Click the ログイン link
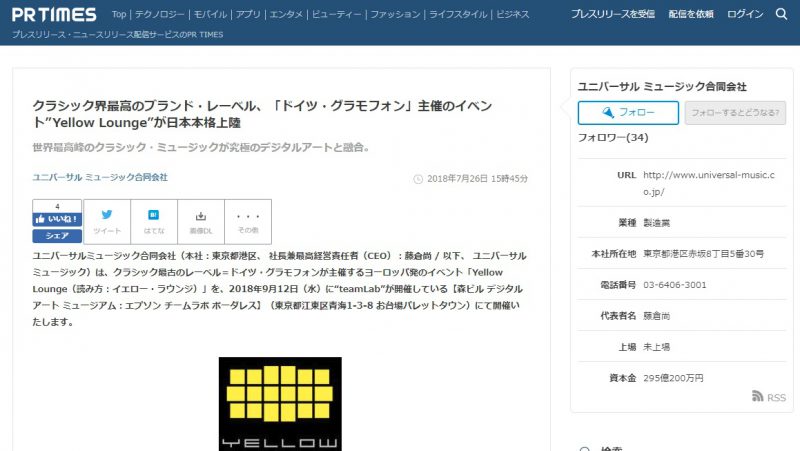The image size is (800, 451). click(x=745, y=14)
